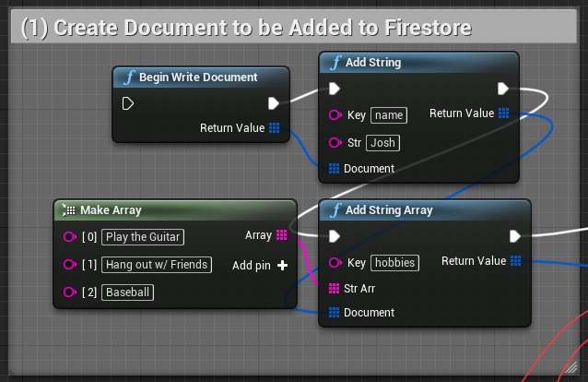Screen dimensions: 588x382
Task: Click Add String output execution pin
Action: tap(503, 89)
